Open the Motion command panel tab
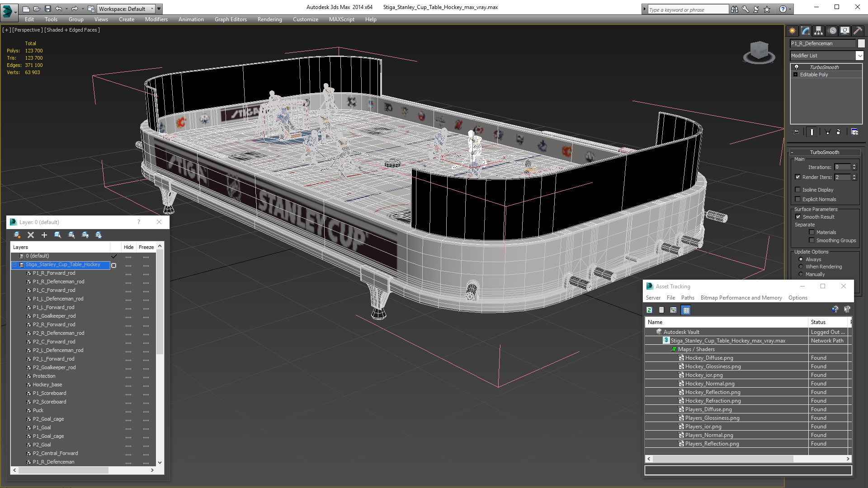This screenshot has width=868, height=488. point(832,31)
